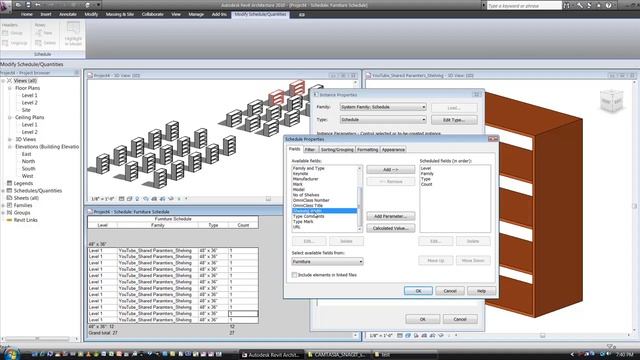Select Count in scheduled fields list
Screen dimensions: 640x360
[x=427, y=184]
